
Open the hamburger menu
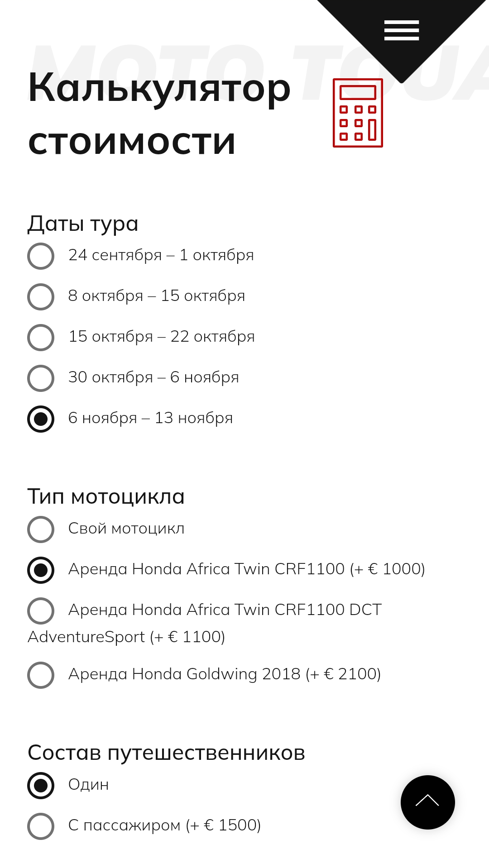[402, 30]
